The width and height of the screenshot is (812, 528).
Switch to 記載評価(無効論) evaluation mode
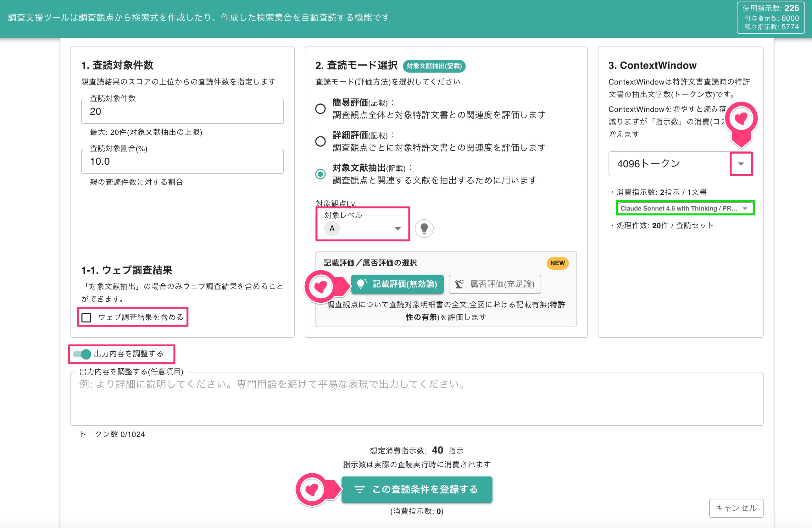click(398, 284)
